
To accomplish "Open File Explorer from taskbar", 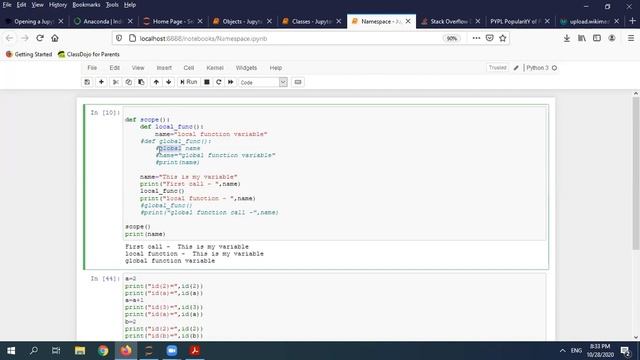I will pos(80,351).
